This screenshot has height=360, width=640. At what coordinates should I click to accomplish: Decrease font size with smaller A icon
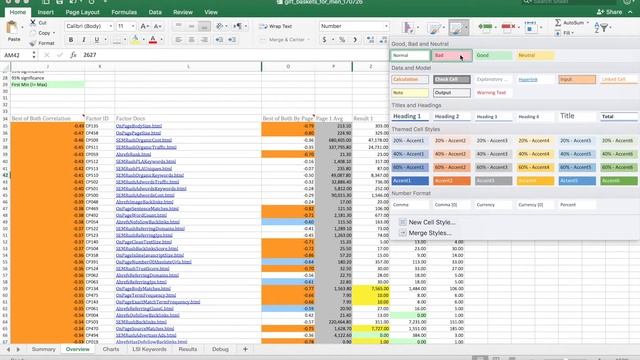point(158,26)
